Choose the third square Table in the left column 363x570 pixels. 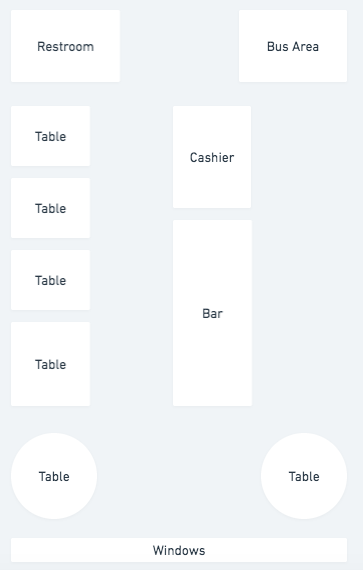(x=51, y=280)
